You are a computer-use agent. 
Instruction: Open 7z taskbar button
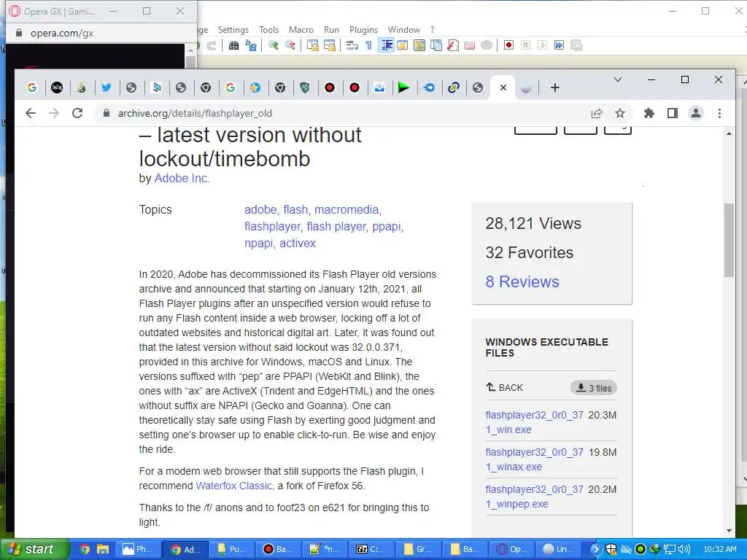(x=371, y=549)
